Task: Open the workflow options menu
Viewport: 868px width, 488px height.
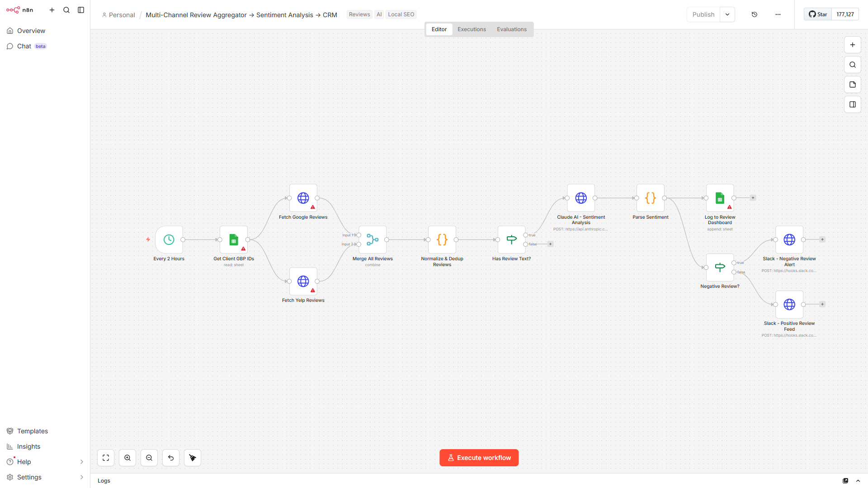Action: (x=778, y=14)
